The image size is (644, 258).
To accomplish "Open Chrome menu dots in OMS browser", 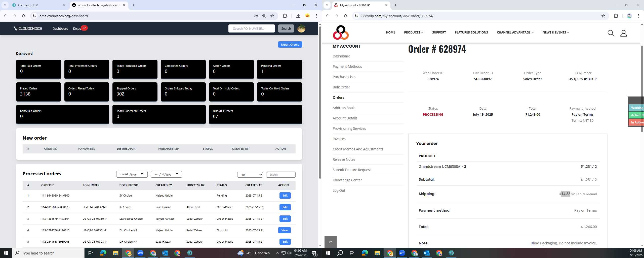I will pos(316,16).
